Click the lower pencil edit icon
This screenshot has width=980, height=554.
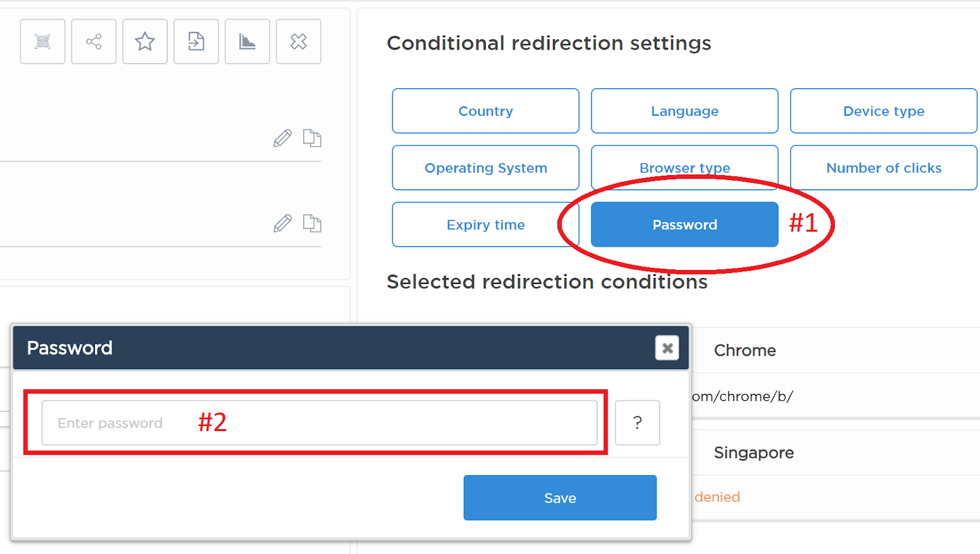click(x=282, y=223)
